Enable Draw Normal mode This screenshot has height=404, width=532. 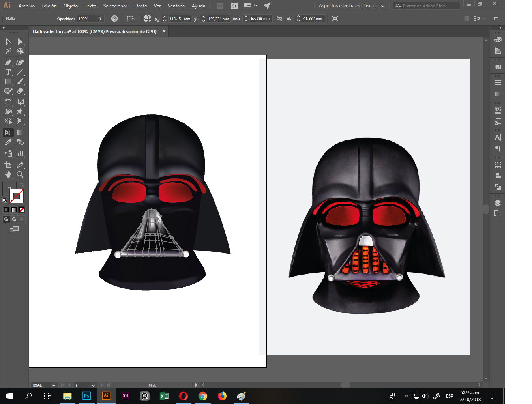pos(6,219)
